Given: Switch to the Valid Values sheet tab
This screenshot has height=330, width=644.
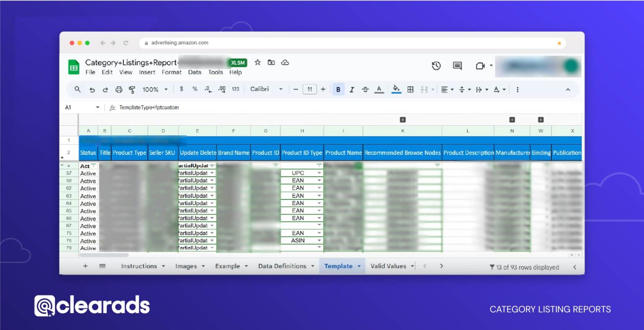Looking at the screenshot, I should coord(388,266).
